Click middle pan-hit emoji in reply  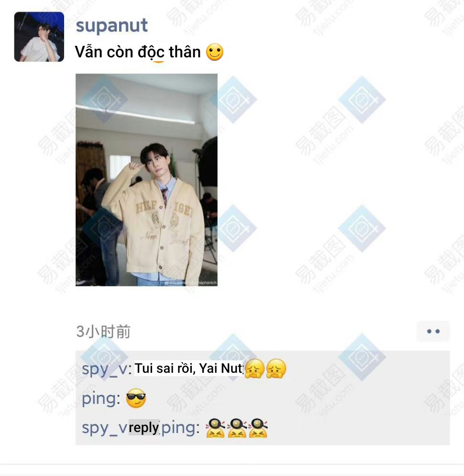point(237,428)
